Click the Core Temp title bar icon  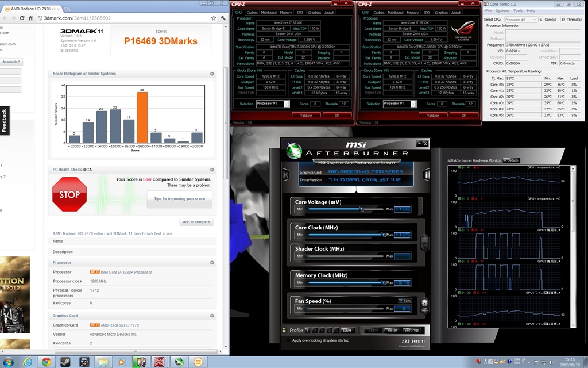[x=486, y=4]
